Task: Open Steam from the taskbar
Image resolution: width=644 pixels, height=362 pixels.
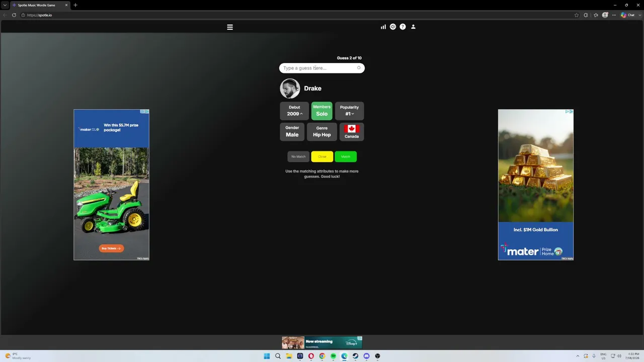Action: point(355,356)
